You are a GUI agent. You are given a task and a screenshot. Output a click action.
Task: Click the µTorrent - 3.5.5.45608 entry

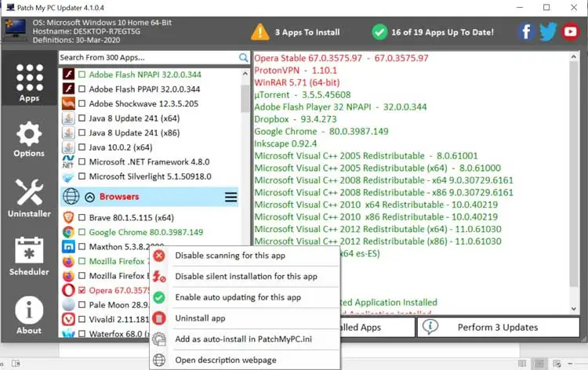303,95
